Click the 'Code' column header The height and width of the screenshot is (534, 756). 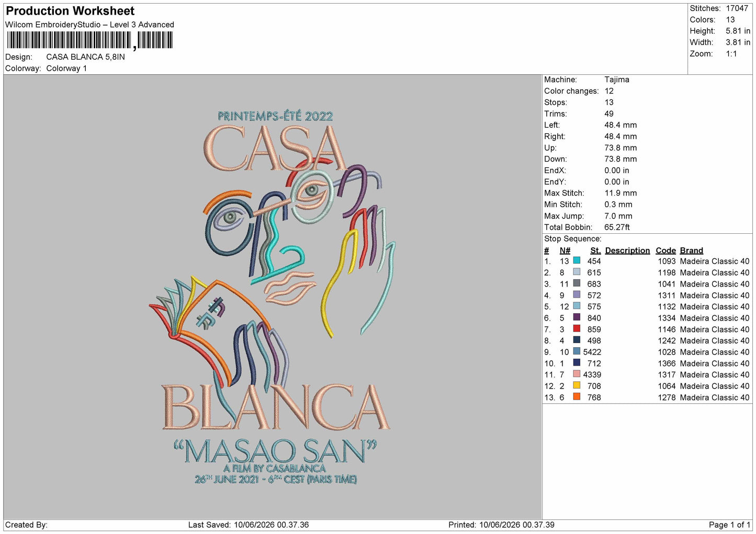666,251
